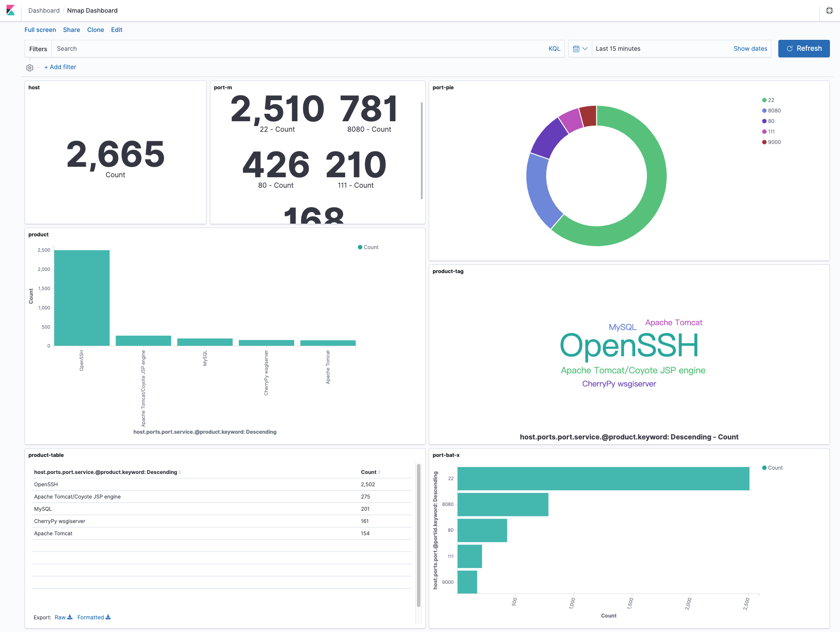Focus the Search query input
Image resolution: width=840 pixels, height=632 pixels.
[x=297, y=49]
